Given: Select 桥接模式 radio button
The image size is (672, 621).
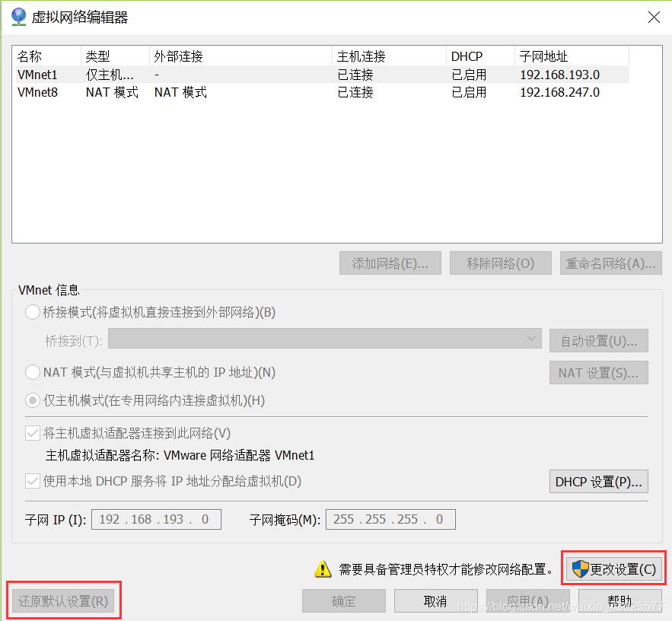Looking at the screenshot, I should coord(33,312).
